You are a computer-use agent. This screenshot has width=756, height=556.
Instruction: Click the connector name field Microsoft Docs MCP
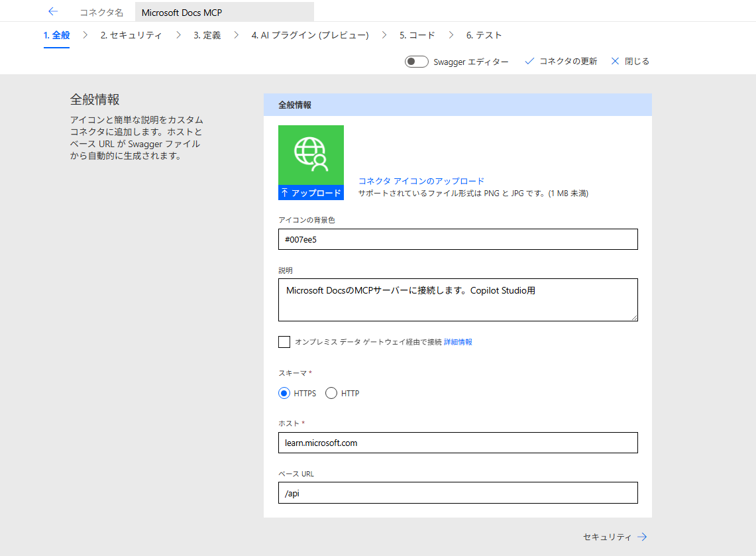[225, 12]
